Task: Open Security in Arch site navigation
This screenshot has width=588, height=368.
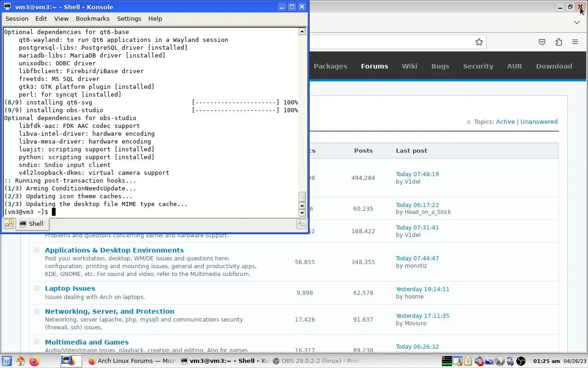Action: pos(478,66)
